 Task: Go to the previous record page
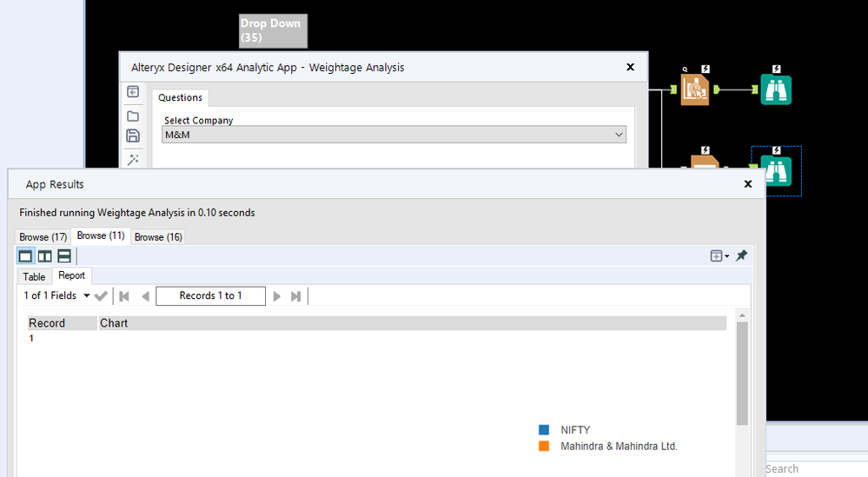146,296
